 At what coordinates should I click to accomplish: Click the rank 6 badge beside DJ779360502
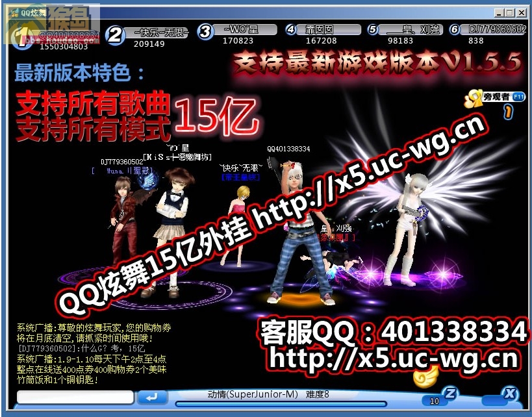click(x=455, y=29)
